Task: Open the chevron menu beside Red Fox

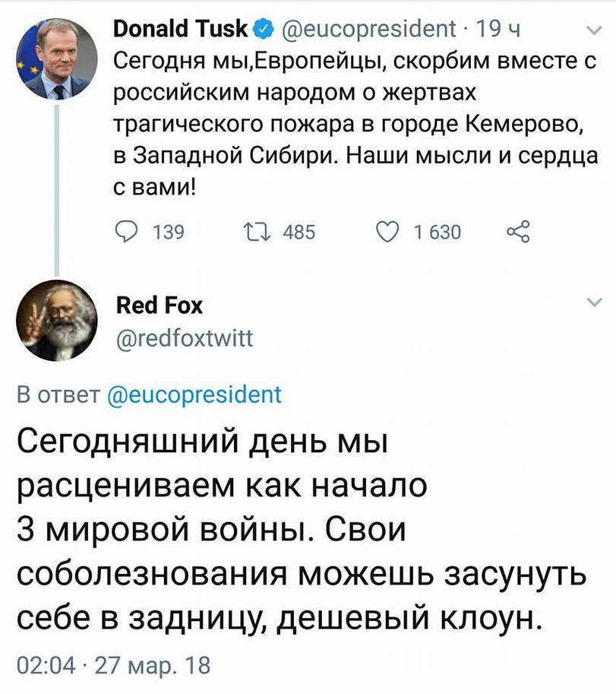Action: click(x=593, y=304)
